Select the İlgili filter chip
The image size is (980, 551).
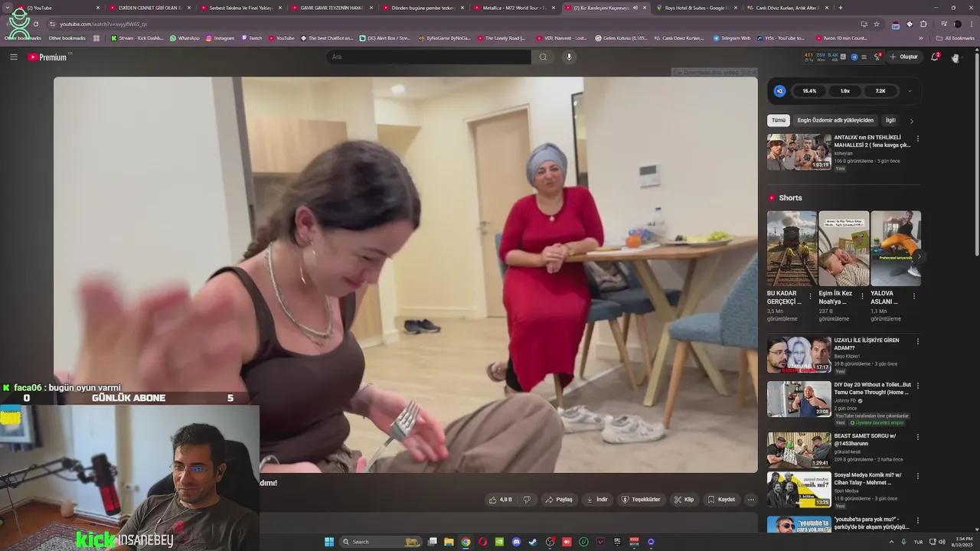[890, 120]
